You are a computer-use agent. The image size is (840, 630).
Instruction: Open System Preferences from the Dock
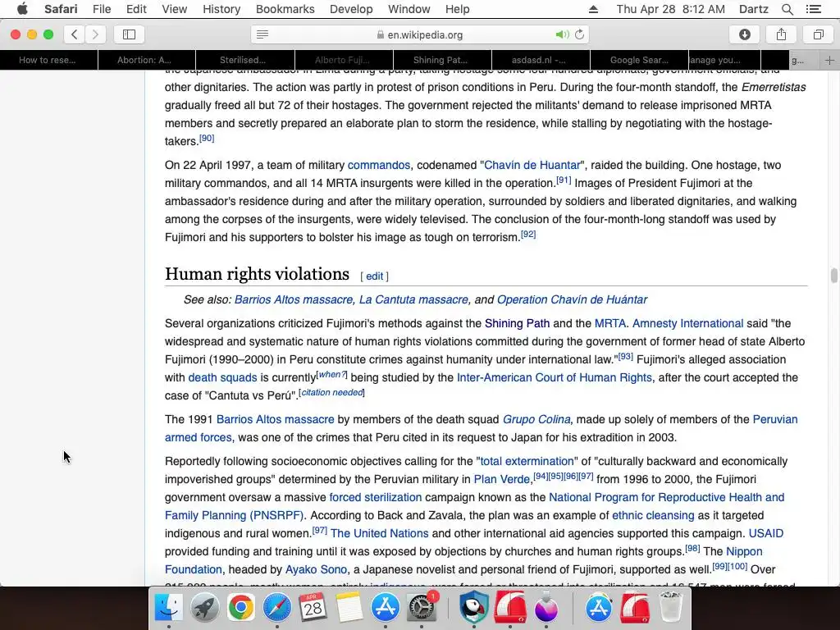[x=422, y=608]
